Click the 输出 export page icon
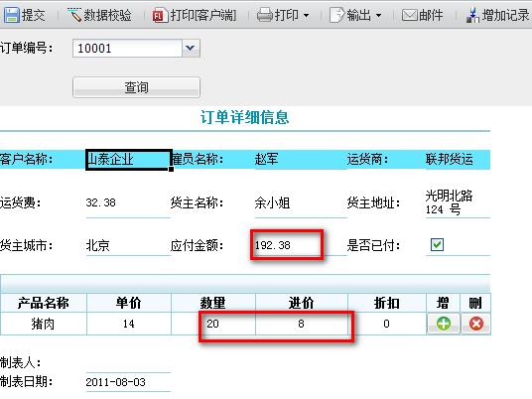Image resolution: width=532 pixels, height=399 pixels. pyautogui.click(x=336, y=15)
